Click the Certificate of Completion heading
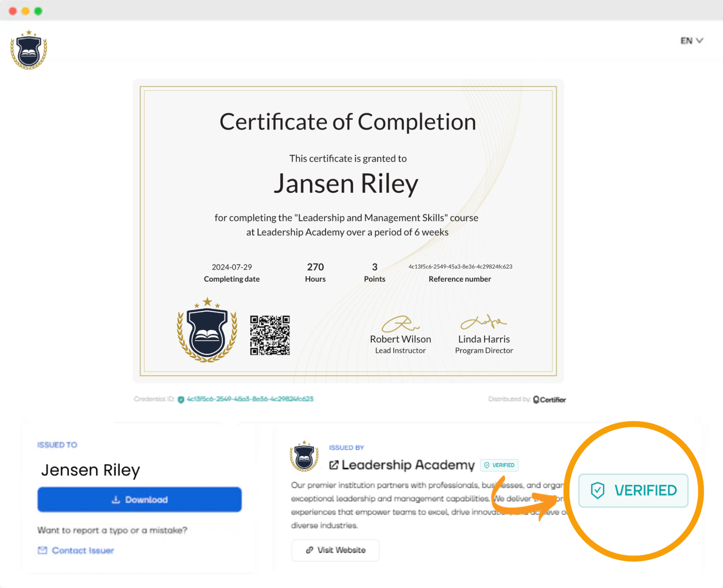The height and width of the screenshot is (588, 723). (x=348, y=122)
